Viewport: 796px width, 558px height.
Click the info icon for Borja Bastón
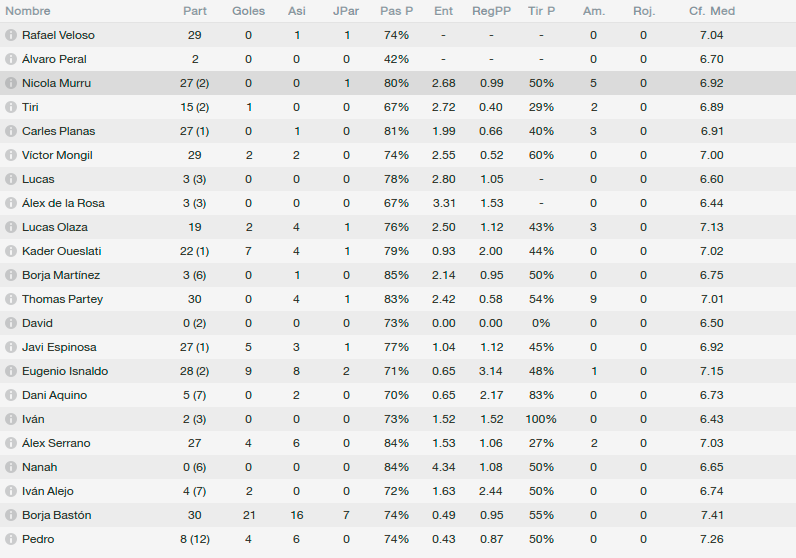click(11, 515)
